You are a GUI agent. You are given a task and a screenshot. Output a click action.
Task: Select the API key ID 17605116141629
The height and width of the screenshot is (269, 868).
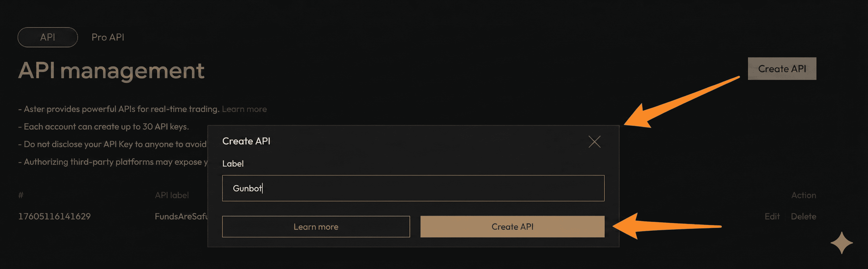click(x=54, y=216)
